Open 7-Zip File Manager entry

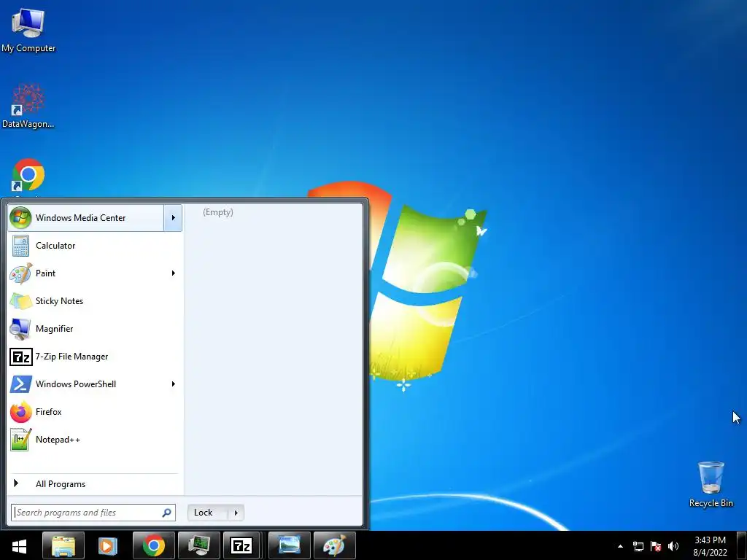pyautogui.click(x=94, y=357)
